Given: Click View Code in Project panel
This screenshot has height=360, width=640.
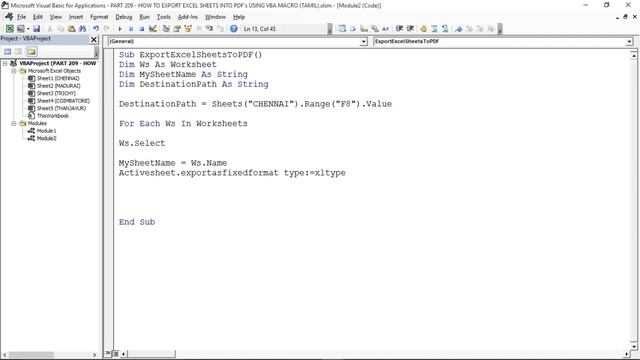Looking at the screenshot, I should [x=8, y=51].
